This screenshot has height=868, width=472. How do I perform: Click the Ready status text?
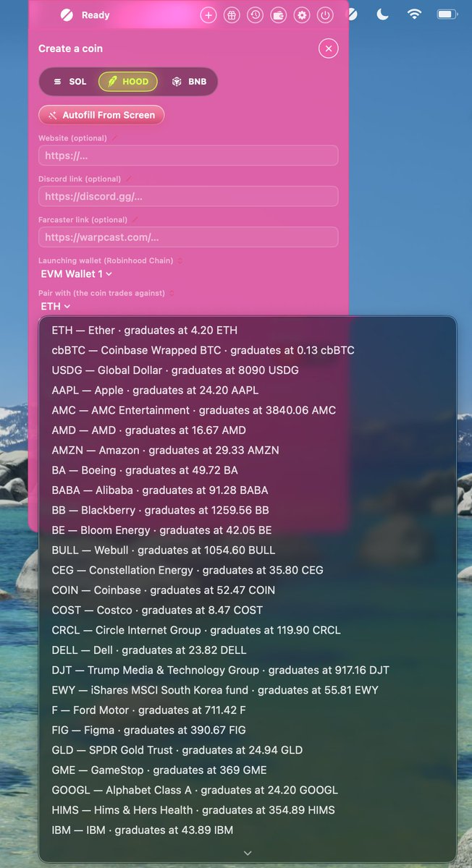click(96, 15)
